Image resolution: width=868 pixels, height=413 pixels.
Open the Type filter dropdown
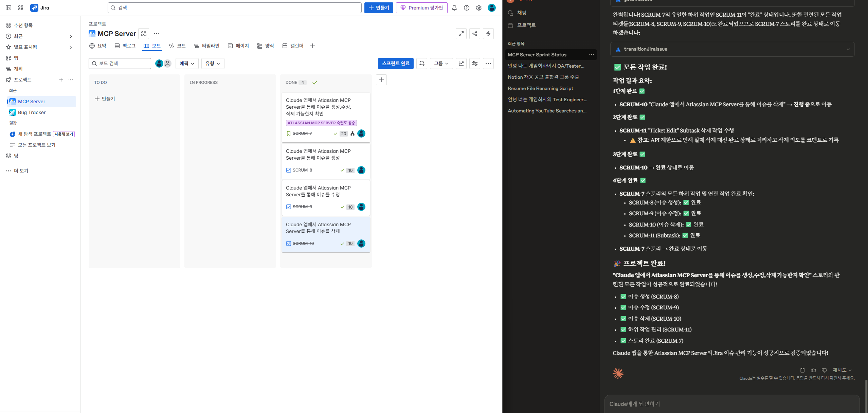point(213,64)
